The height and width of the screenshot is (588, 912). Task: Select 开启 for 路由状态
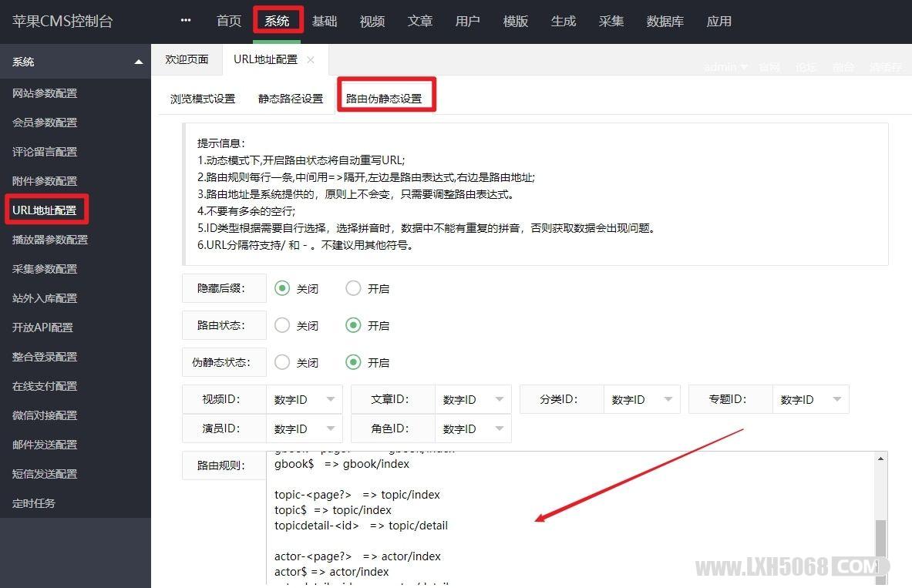(353, 325)
